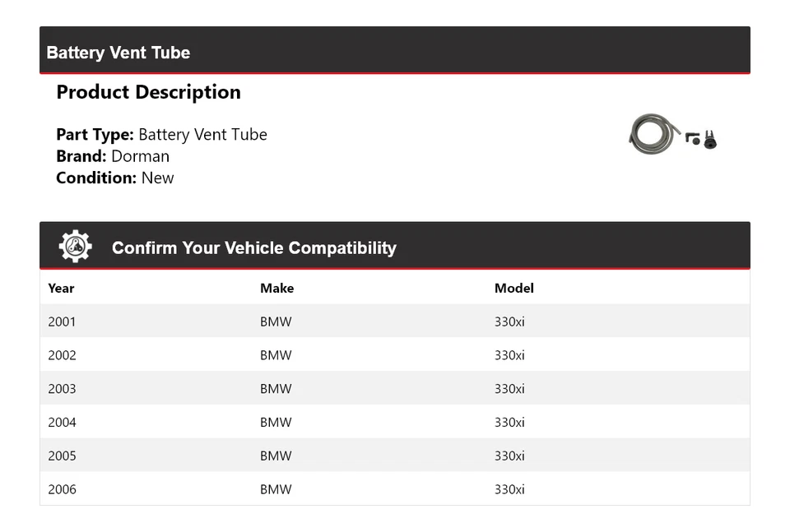Click 330xi in the 2003 row
The width and height of the screenshot is (790, 532).
tap(509, 389)
